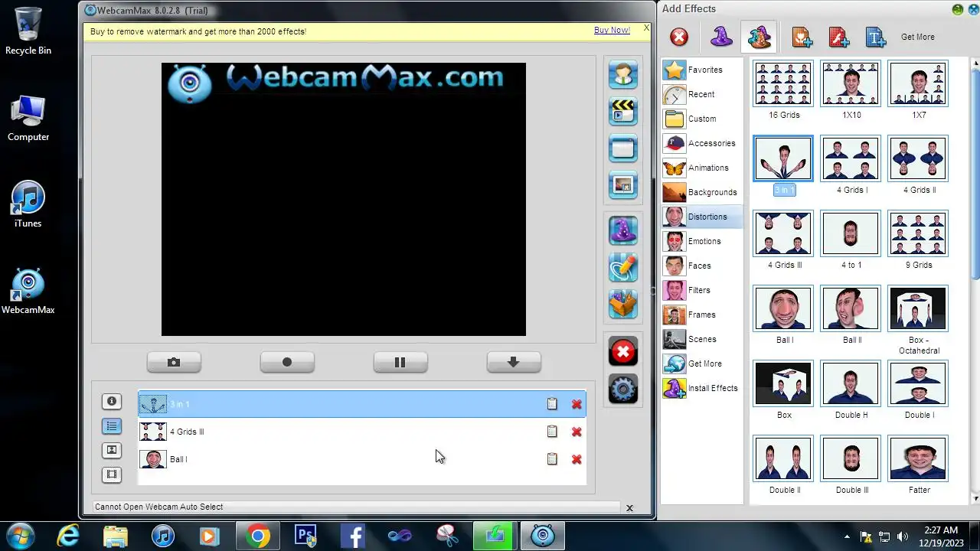Apply the Box - Octahedral effect
Image resolution: width=980 pixels, height=551 pixels.
click(x=918, y=308)
